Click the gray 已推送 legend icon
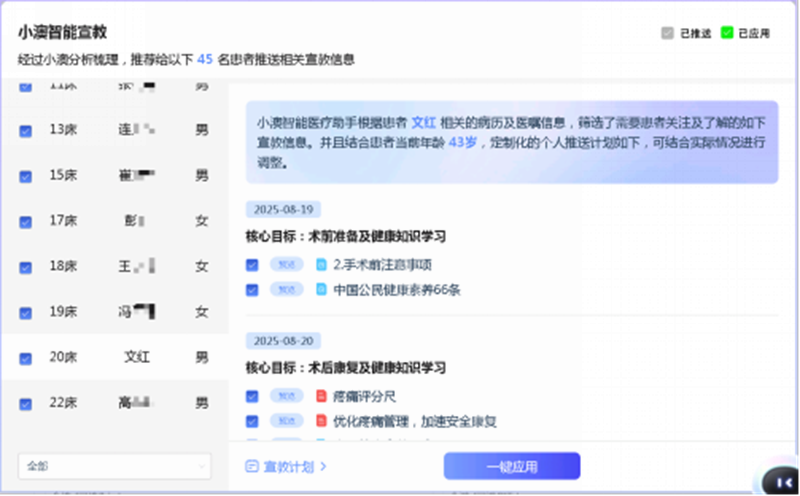The image size is (800, 496). click(x=668, y=33)
